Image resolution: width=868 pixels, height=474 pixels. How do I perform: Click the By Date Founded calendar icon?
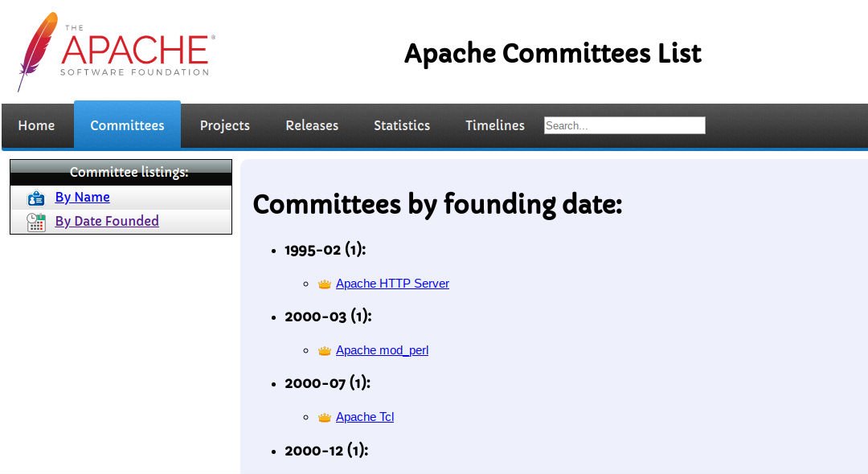pos(36,222)
